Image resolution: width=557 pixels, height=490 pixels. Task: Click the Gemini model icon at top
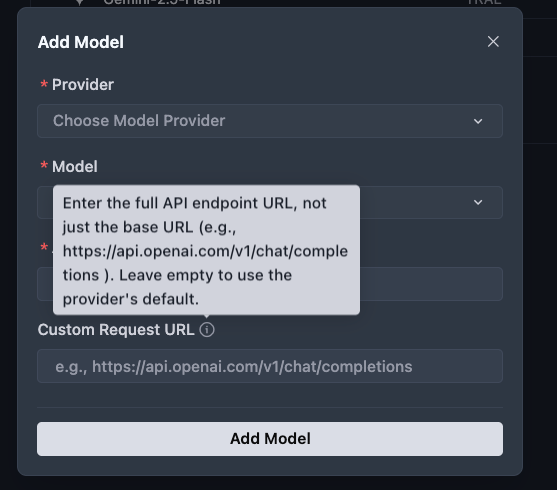point(80,3)
